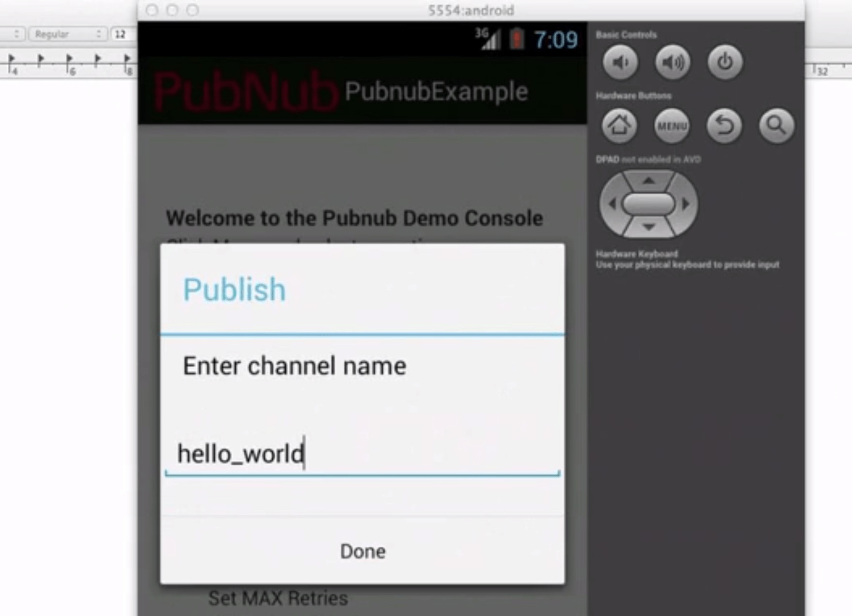Screen dimensions: 852x616
Task: Click the DPAD center select button
Action: click(x=648, y=204)
